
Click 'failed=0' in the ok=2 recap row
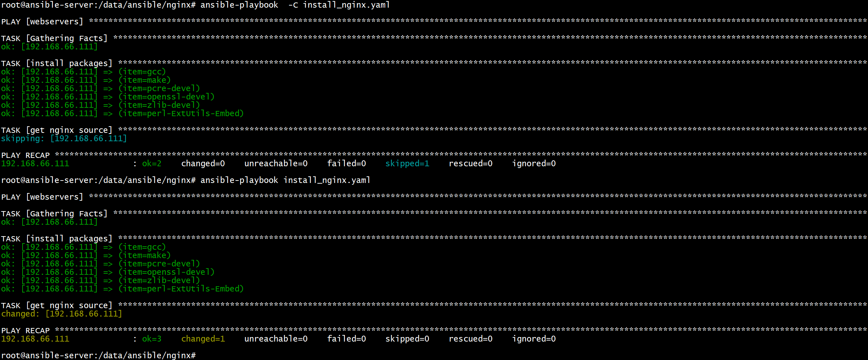pos(347,163)
